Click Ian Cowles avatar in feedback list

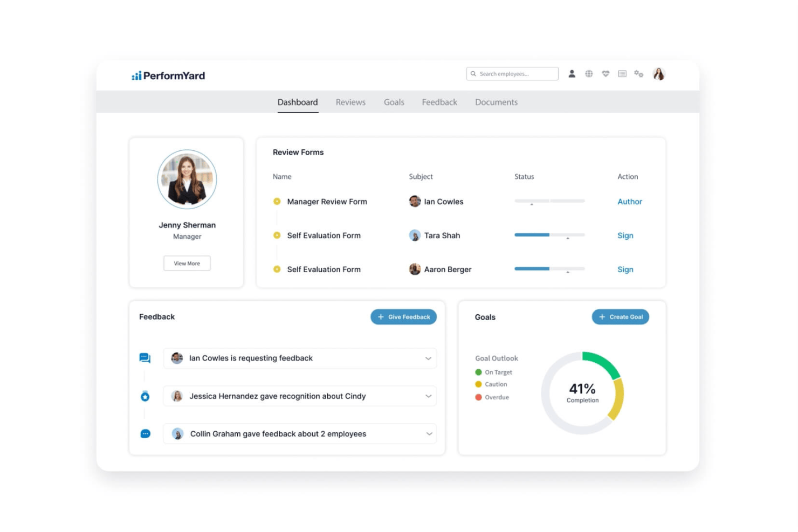pos(177,358)
